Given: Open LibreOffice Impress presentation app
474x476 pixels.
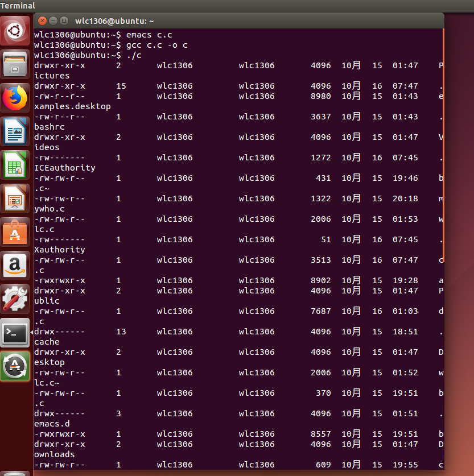Looking at the screenshot, I should pos(15,198).
